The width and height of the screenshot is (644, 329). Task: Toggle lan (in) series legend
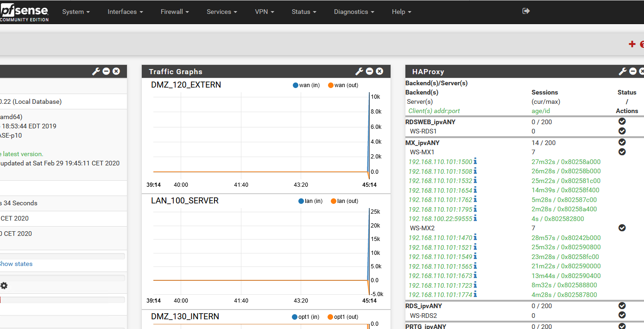pyautogui.click(x=310, y=201)
